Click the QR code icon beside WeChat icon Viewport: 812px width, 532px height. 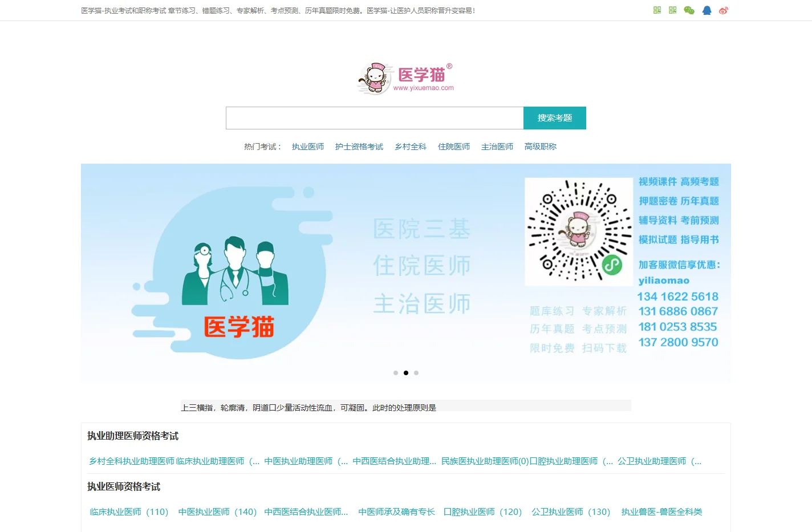pyautogui.click(x=673, y=10)
